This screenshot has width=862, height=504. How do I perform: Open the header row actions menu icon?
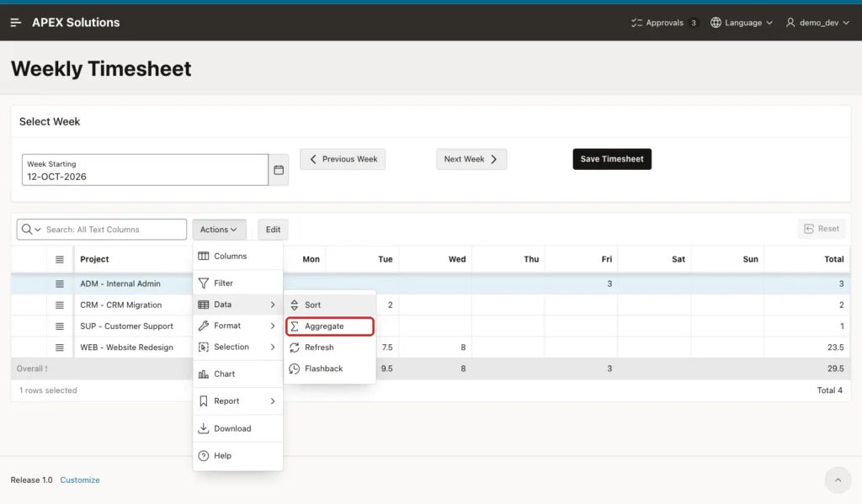pyautogui.click(x=60, y=259)
